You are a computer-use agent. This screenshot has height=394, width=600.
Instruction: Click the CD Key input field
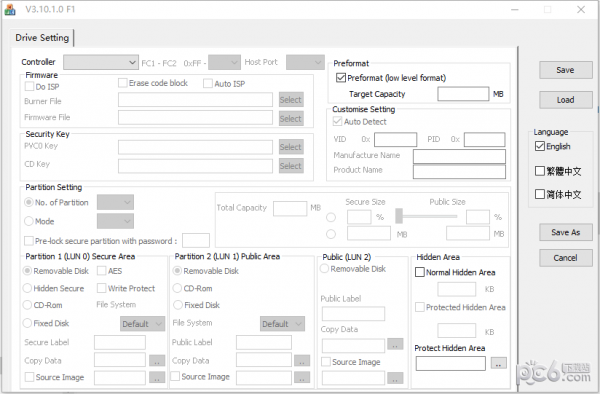click(x=195, y=166)
